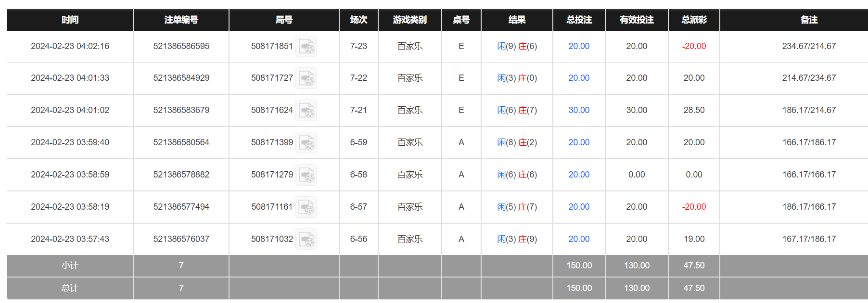Open video replay icon for round 508171624
Screen dimensions: 868x303
pos(306,111)
